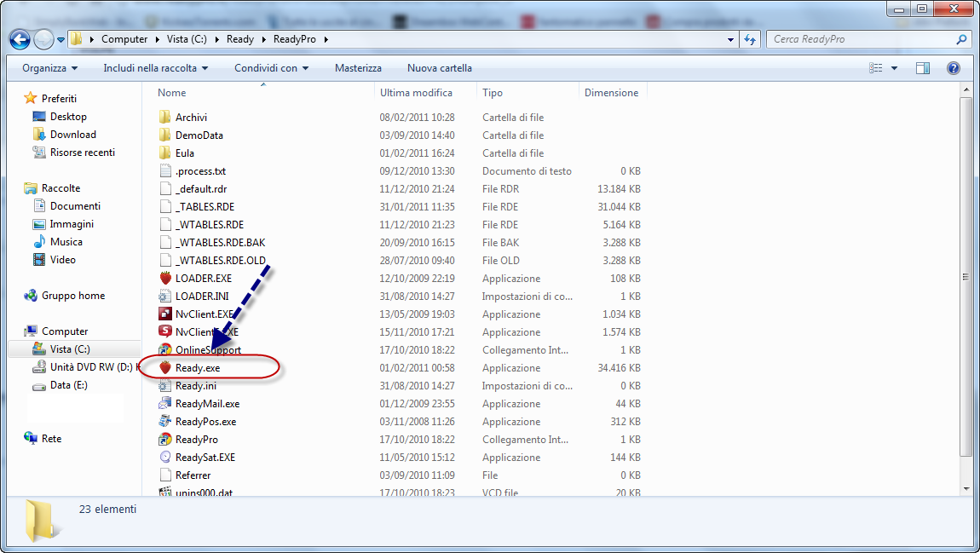Click the Ready.ini file icon

165,385
